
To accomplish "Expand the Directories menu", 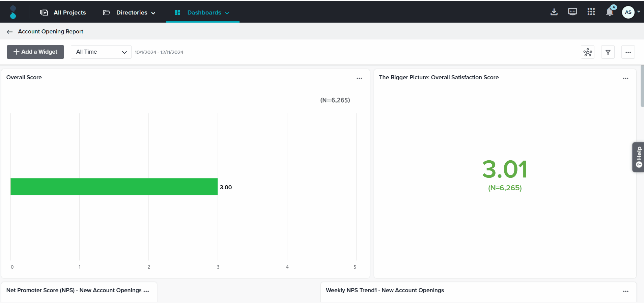I will coord(130,12).
